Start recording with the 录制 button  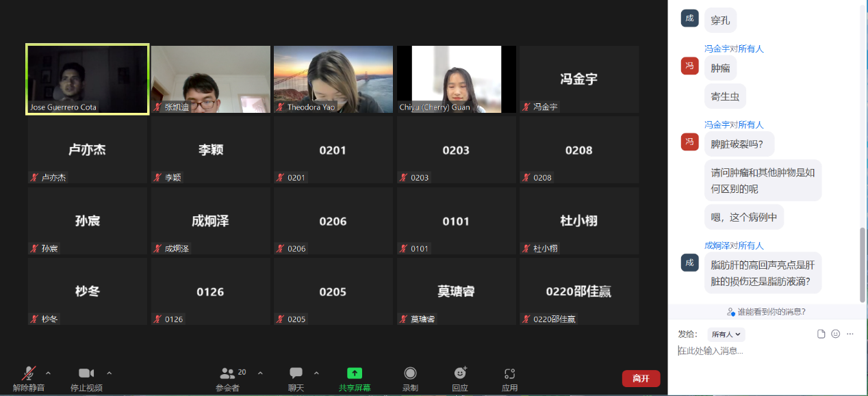(410, 373)
